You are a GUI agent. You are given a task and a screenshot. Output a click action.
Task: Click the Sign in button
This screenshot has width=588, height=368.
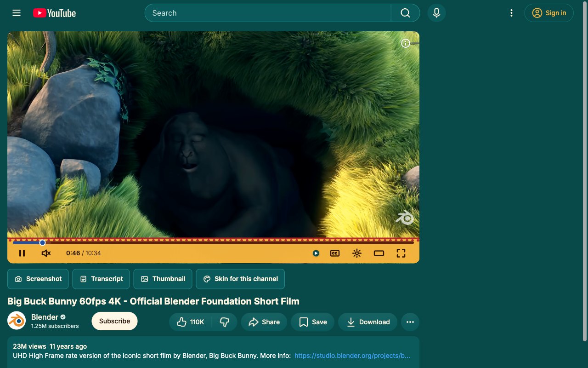tap(549, 13)
